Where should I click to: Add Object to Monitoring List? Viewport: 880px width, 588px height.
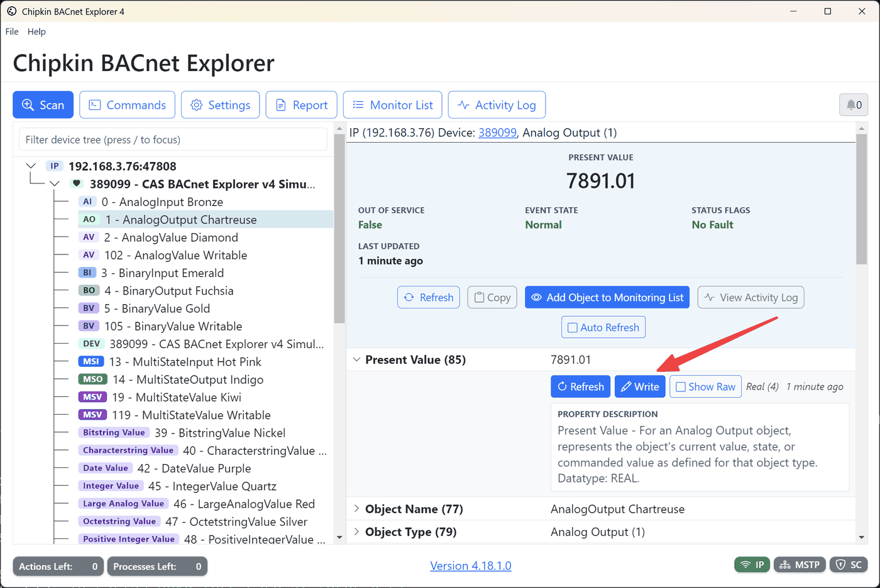[x=607, y=297]
